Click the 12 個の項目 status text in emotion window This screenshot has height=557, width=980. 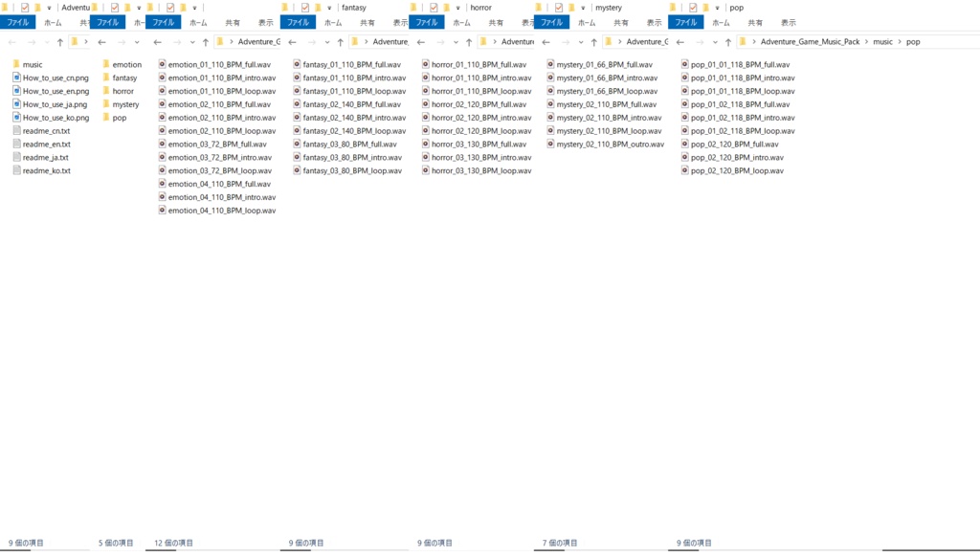(174, 543)
